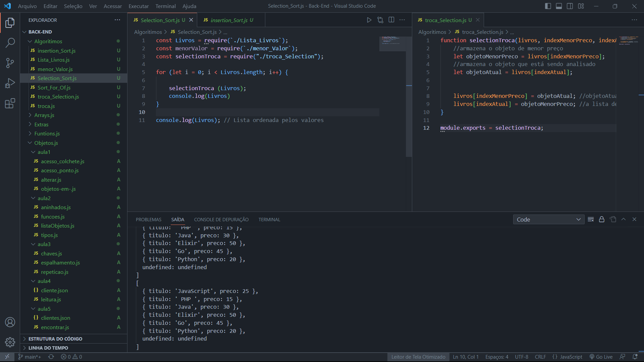Split the editor to the right
Image resolution: width=644 pixels, height=362 pixels.
pyautogui.click(x=391, y=20)
